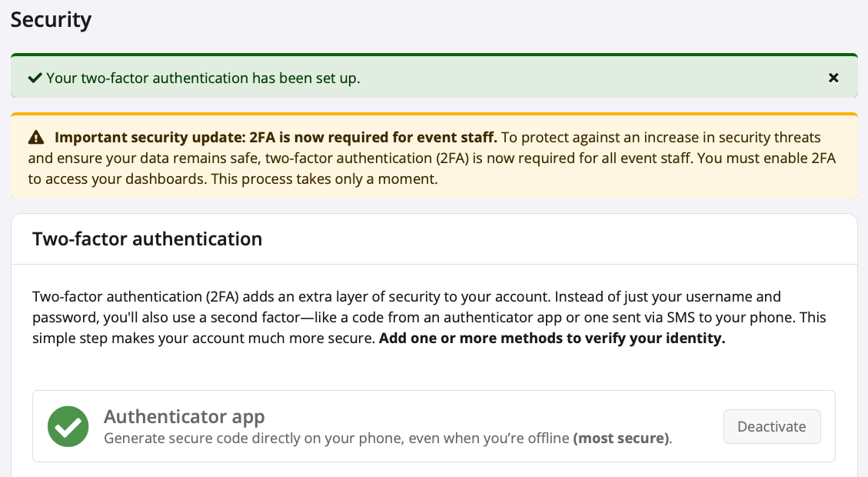This screenshot has width=868, height=477.
Task: Click the '(most secure)' label
Action: [621, 439]
